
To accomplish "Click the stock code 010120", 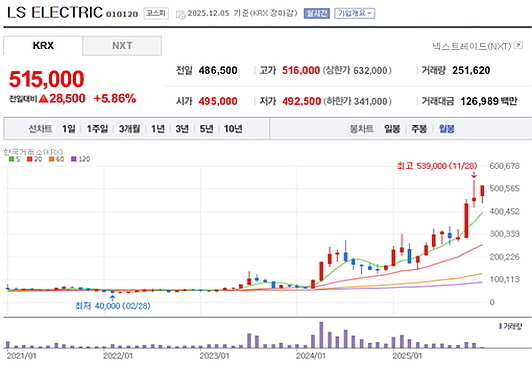I will point(122,14).
